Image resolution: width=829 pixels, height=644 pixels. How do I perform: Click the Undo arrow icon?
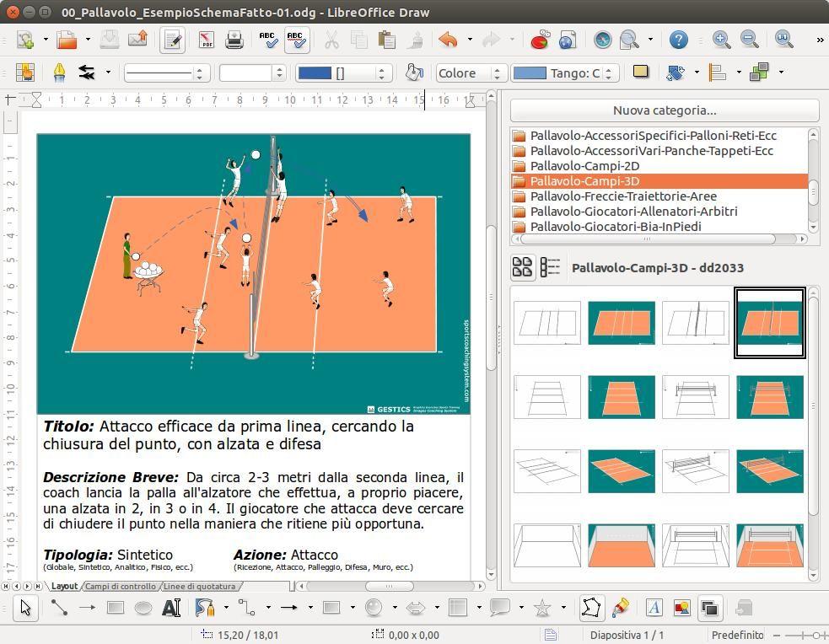tap(448, 40)
